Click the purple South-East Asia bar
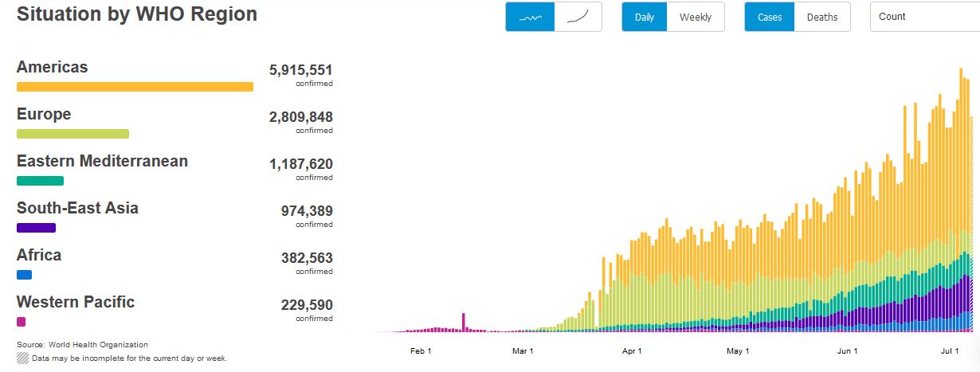This screenshot has width=980, height=372. click(36, 228)
